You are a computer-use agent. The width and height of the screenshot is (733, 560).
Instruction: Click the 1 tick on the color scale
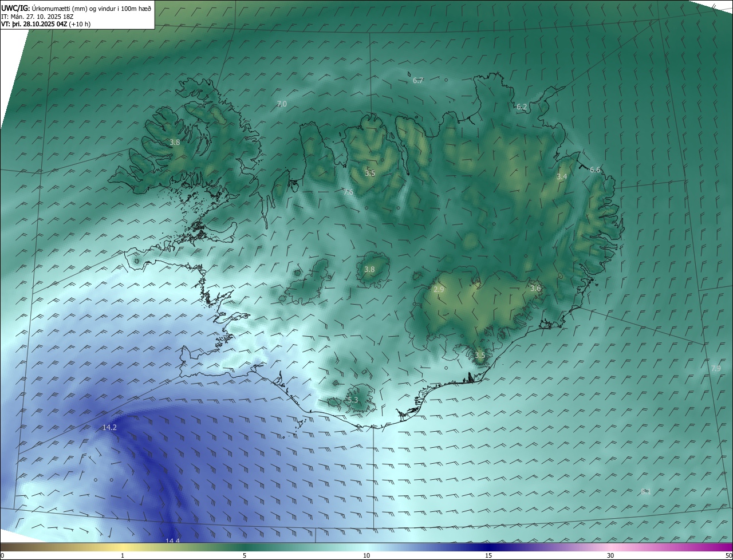pyautogui.click(x=123, y=555)
